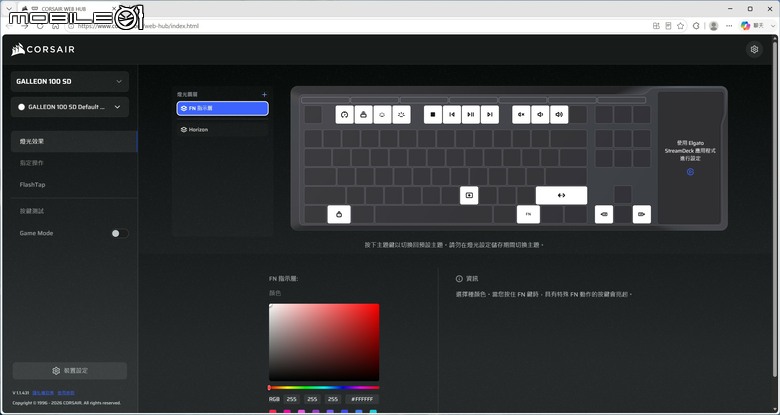Viewport: 780px width, 415px height.
Task: Select the Mute key on keyboard
Action: pyautogui.click(x=521, y=114)
